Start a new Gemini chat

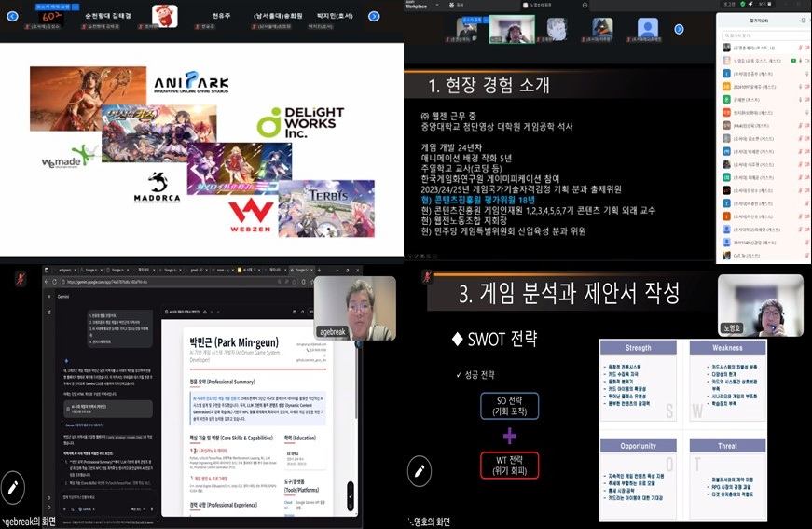[49, 312]
